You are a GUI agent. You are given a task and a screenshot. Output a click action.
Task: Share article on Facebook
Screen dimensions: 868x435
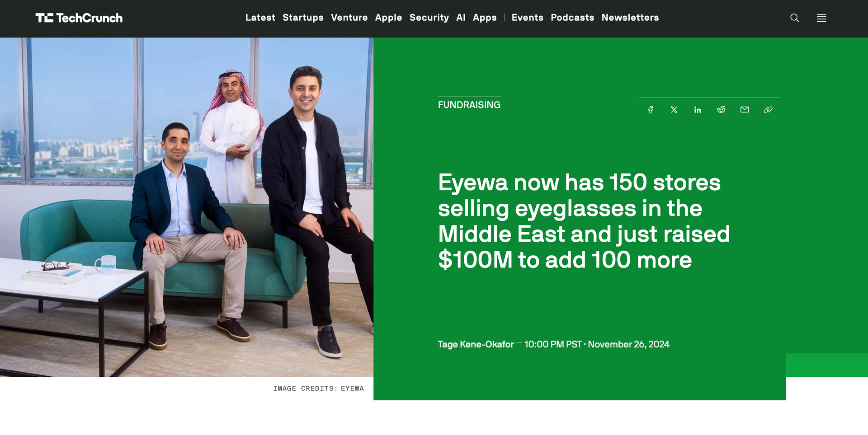[651, 110]
